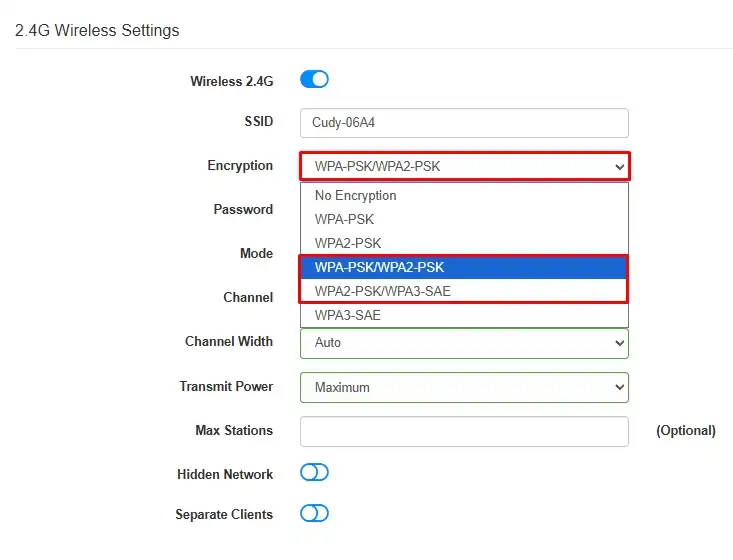The height and width of the screenshot is (560, 733).
Task: Open the Channel Width dropdown showing Auto
Action: coord(464,343)
